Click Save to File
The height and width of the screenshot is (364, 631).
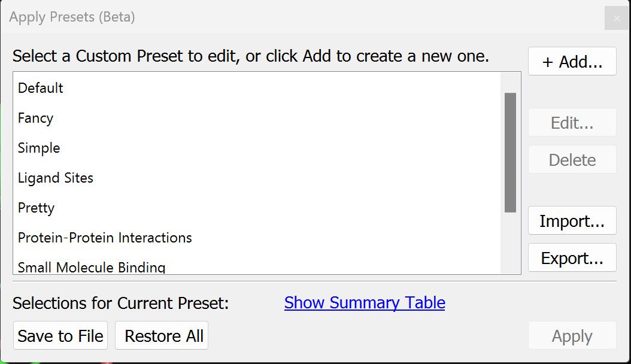(60, 335)
